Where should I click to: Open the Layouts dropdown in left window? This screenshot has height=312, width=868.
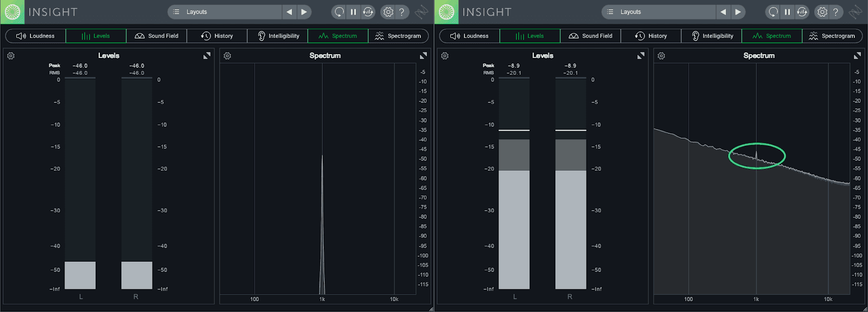[x=225, y=12]
